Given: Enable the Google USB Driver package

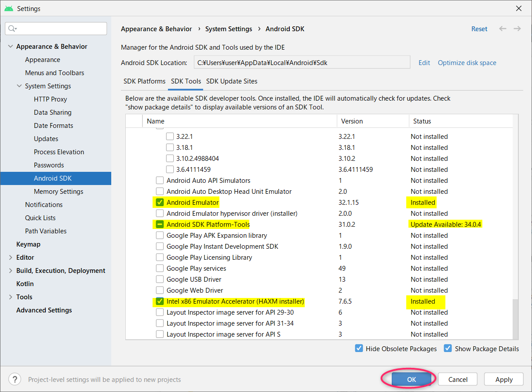Looking at the screenshot, I should tap(160, 279).
